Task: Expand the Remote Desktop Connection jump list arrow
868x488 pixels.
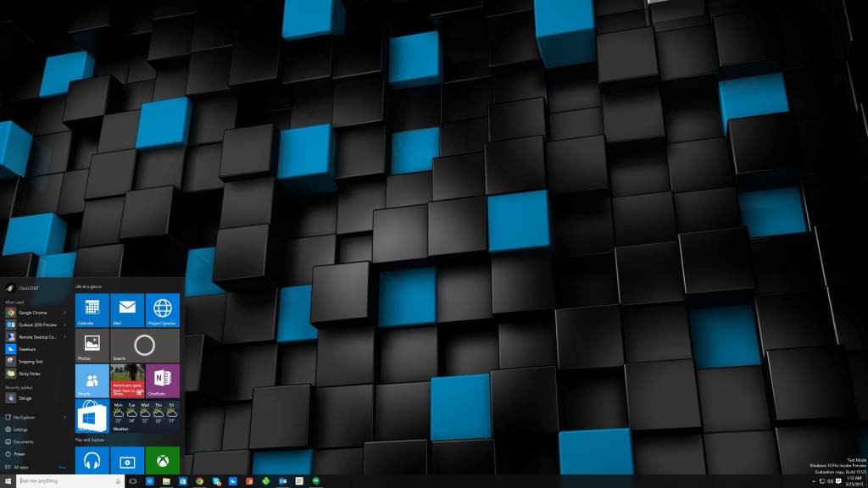Action: pos(64,337)
